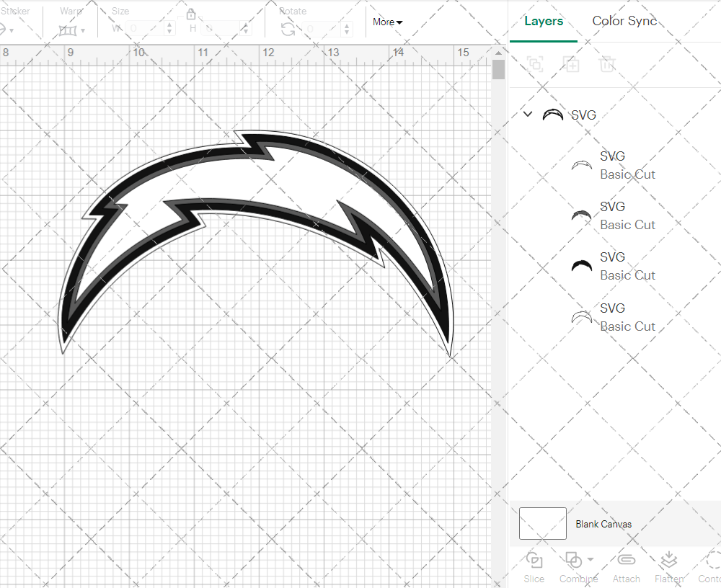Increase width with the stepper up arrow
The width and height of the screenshot is (721, 588).
[169, 24]
